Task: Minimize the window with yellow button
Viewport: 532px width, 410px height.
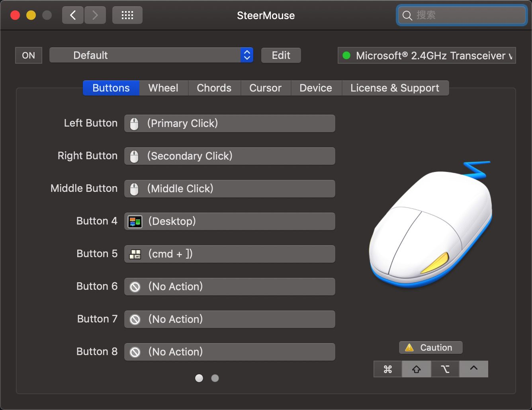Action: [31, 15]
